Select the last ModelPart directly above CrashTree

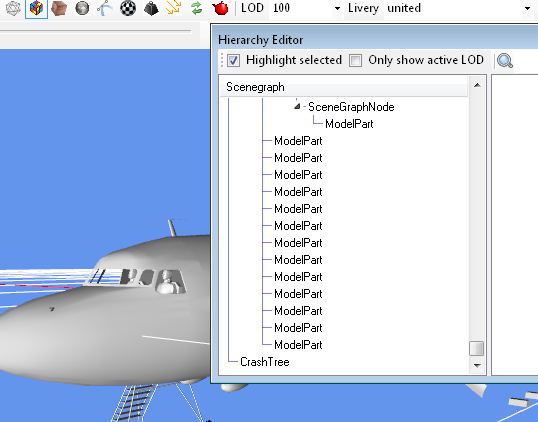coord(298,345)
